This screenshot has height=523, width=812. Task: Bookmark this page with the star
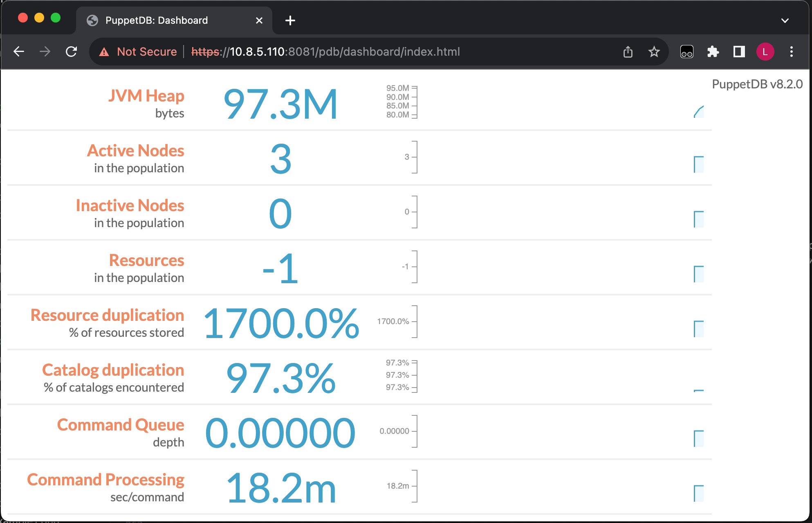[x=654, y=52]
